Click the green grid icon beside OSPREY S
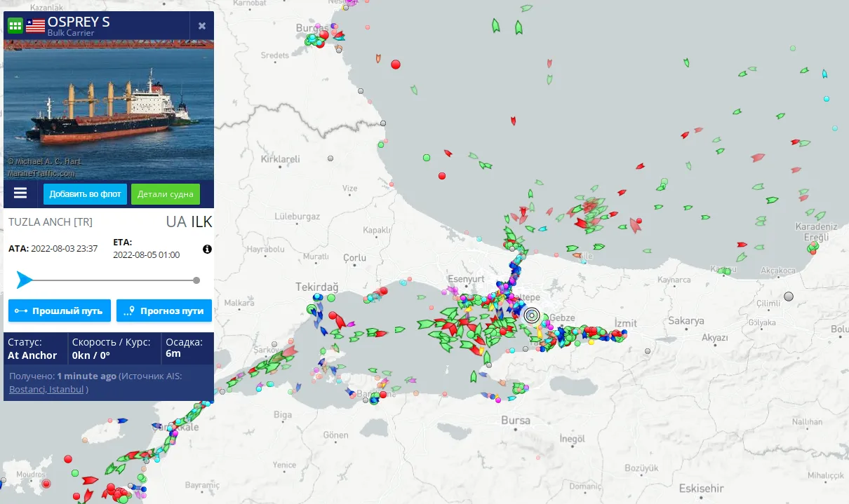The height and width of the screenshot is (504, 849). click(x=15, y=26)
